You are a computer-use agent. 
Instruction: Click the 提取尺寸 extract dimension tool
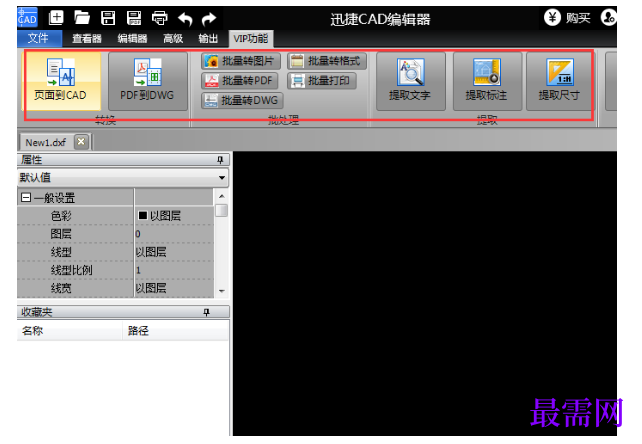[559, 81]
